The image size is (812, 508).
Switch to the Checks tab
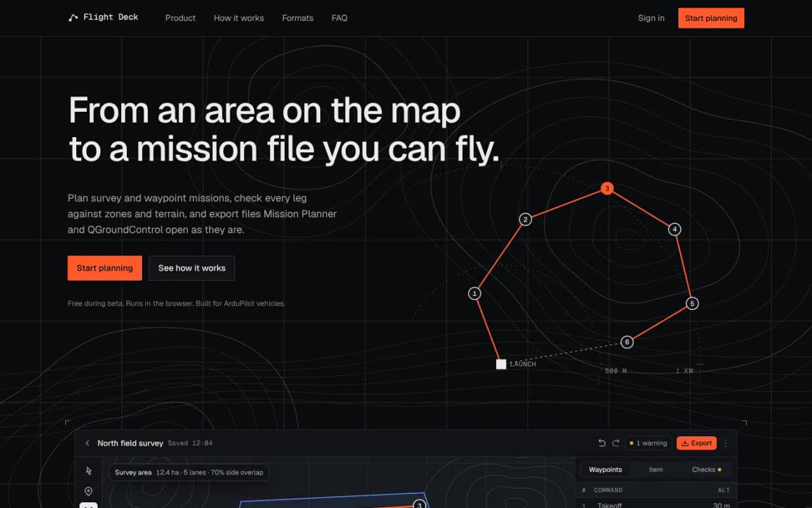706,470
